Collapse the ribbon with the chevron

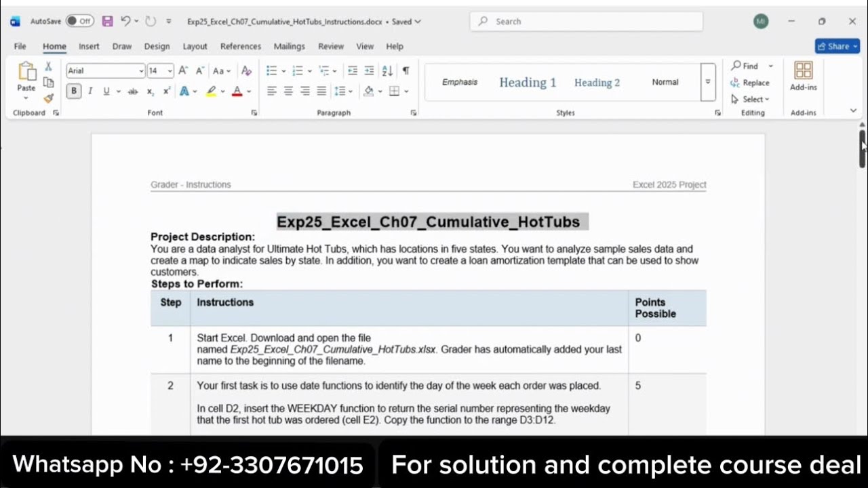tap(853, 110)
